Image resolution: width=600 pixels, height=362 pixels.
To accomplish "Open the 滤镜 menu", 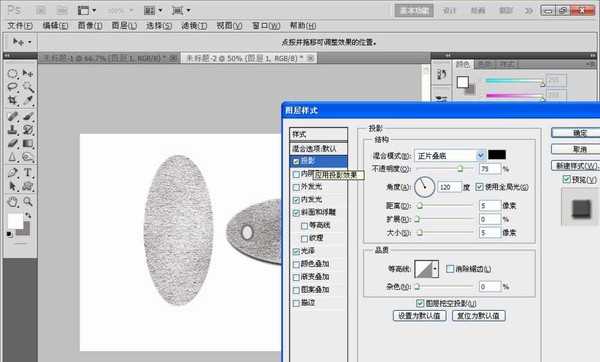I will (194, 26).
